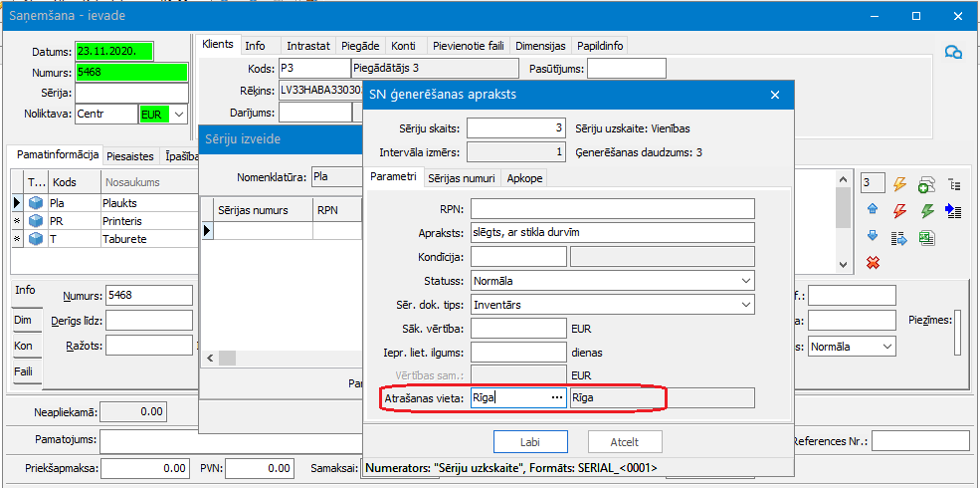Click the list export arrow icon
This screenshot has width=980, height=488.
[899, 238]
